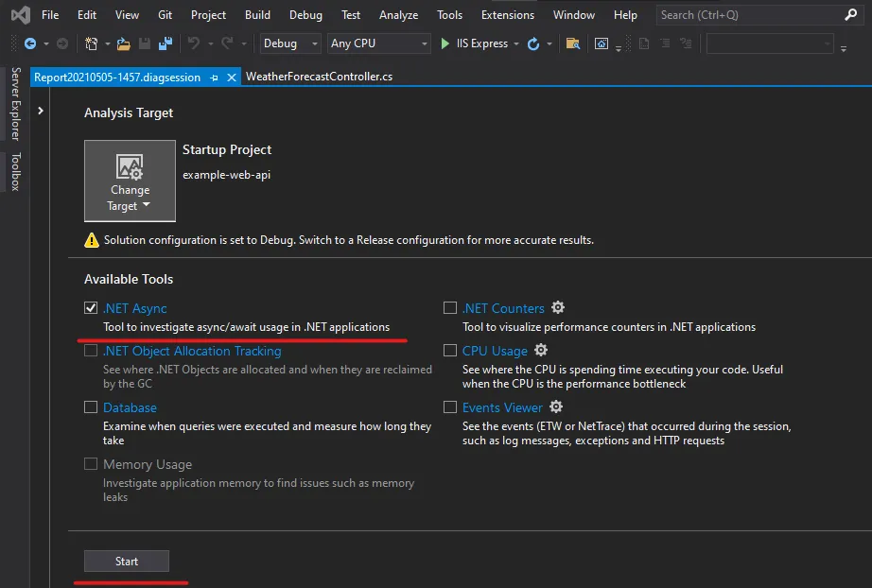The height and width of the screenshot is (588, 872).
Task: Open the CPU Usage link
Action: [x=495, y=351]
